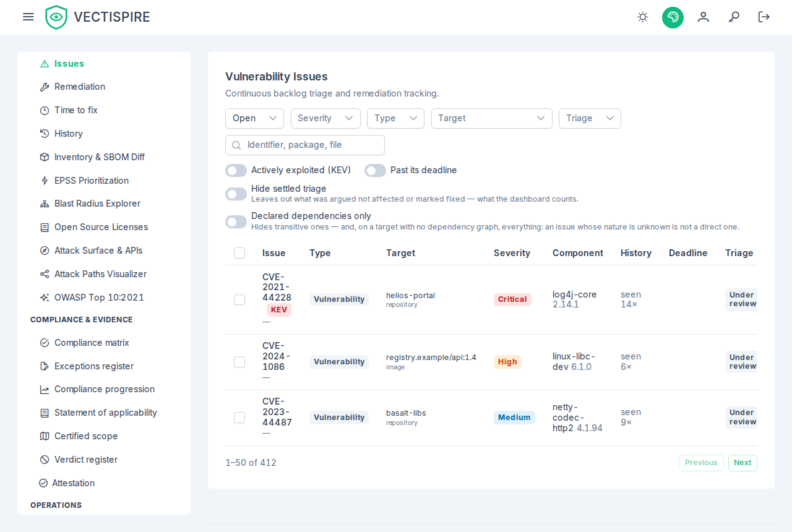Click the compass icon beside Attack Surface & APIs

click(45, 251)
